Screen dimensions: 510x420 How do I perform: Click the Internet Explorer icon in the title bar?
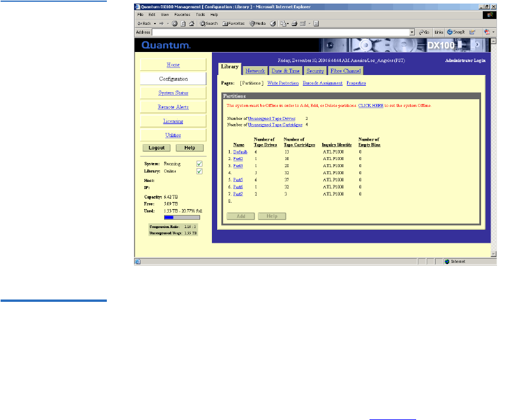138,7
